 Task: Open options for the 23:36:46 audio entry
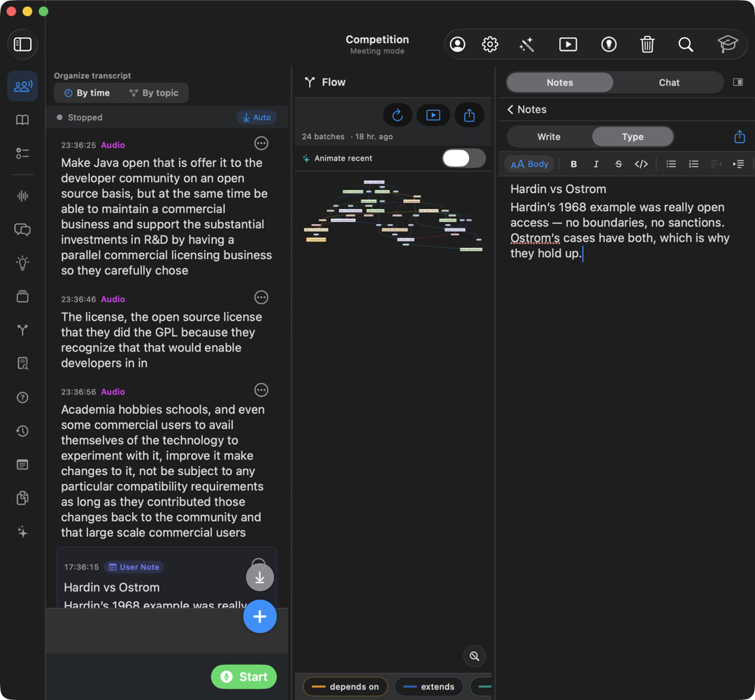tap(261, 298)
